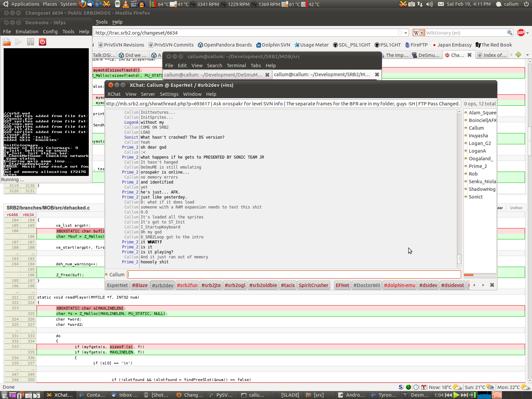Play button in bottom panel music applet
Screen dimensions: 532x399
pos(457,395)
